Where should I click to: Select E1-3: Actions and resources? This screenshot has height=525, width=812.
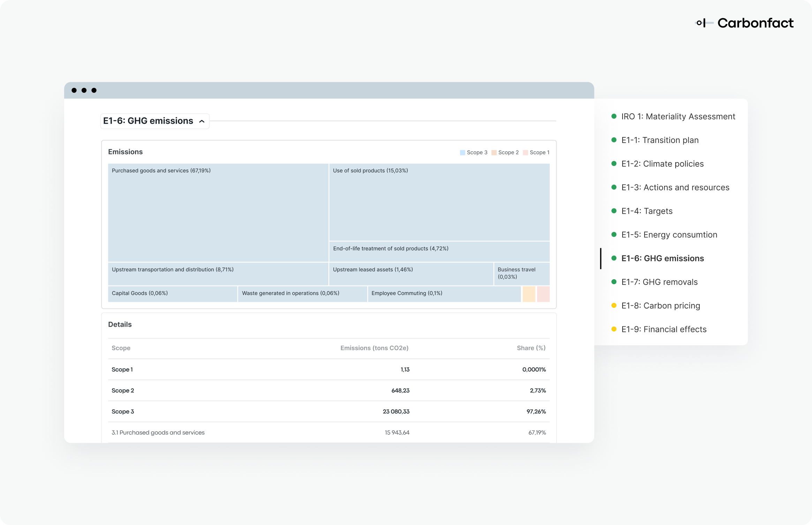tap(675, 188)
